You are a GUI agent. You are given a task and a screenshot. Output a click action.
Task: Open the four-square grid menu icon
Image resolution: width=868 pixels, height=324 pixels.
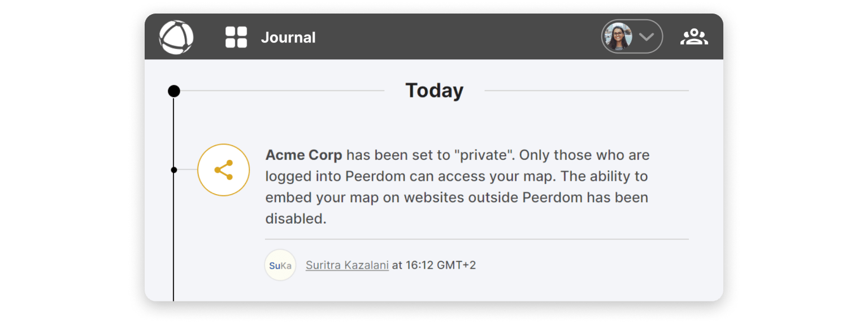[x=236, y=37]
